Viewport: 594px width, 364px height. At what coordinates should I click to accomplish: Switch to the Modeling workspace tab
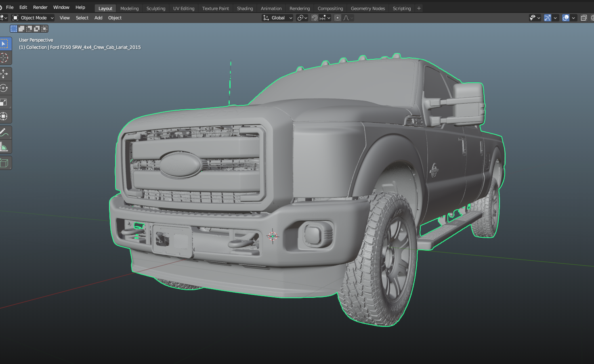(129, 8)
